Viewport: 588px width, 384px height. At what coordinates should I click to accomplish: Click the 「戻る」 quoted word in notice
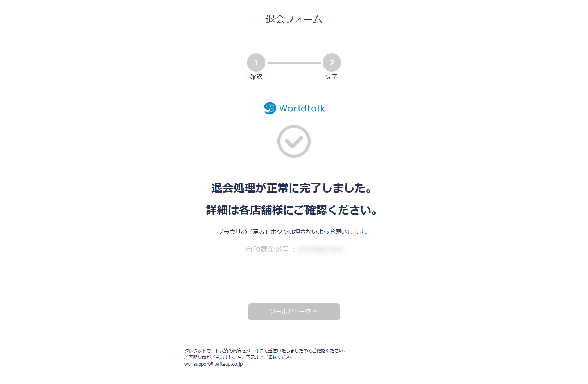(x=259, y=232)
